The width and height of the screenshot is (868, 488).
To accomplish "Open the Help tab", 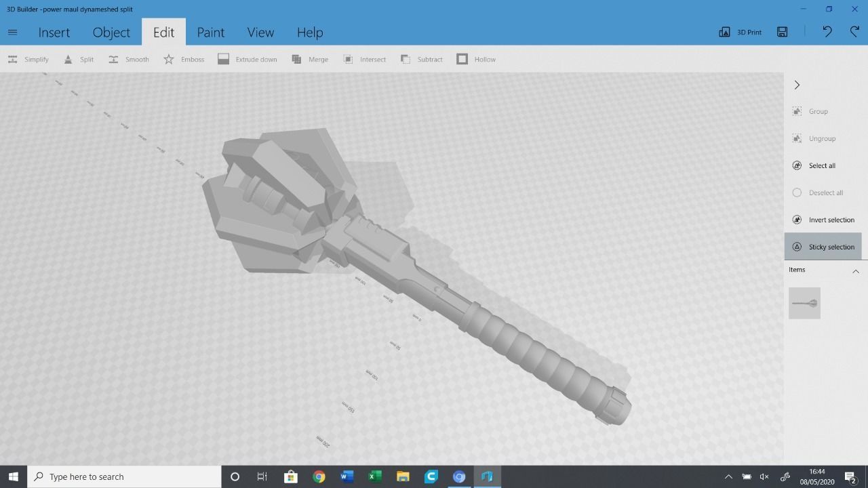I will (x=310, y=33).
